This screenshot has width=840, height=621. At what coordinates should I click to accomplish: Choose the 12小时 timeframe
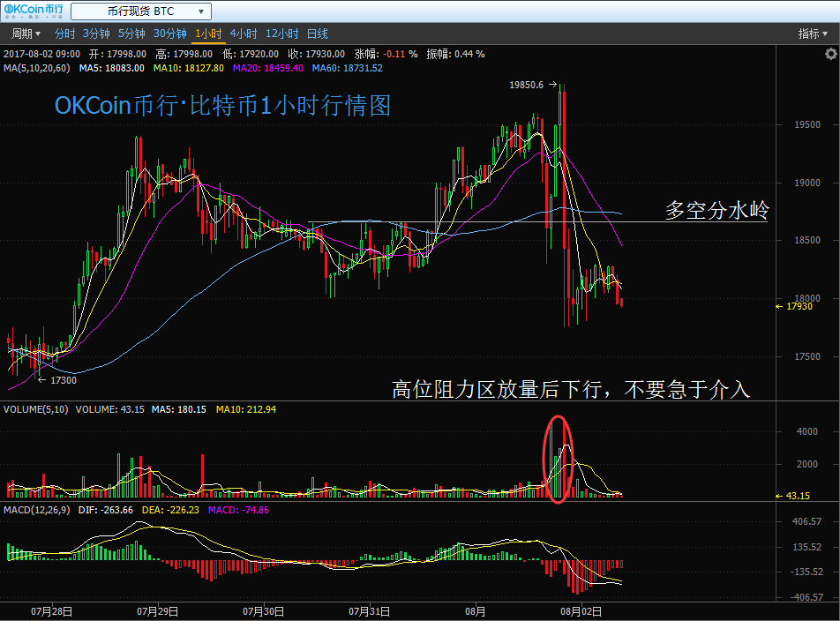pos(281,34)
